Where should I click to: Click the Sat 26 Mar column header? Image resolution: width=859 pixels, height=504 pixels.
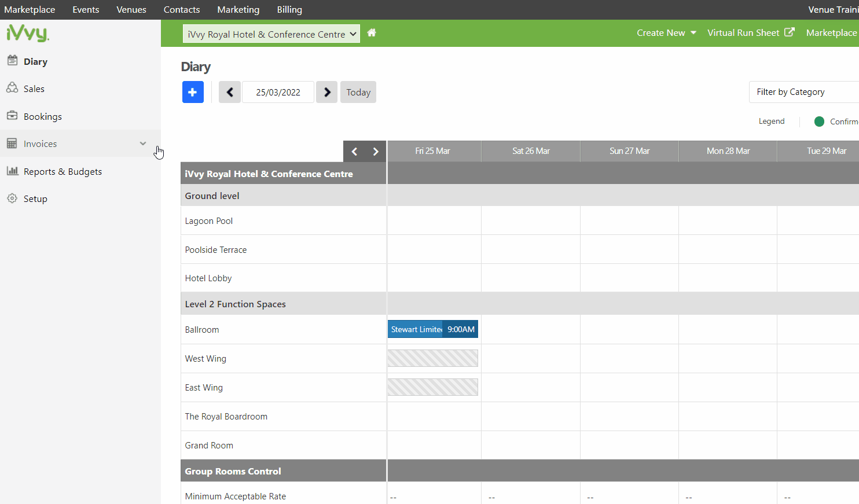pyautogui.click(x=531, y=151)
